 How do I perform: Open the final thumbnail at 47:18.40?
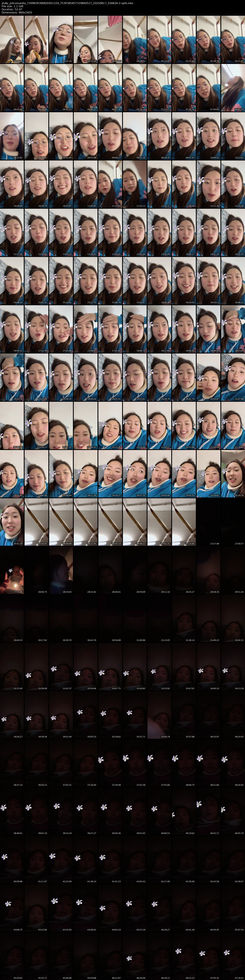[x=233, y=957]
